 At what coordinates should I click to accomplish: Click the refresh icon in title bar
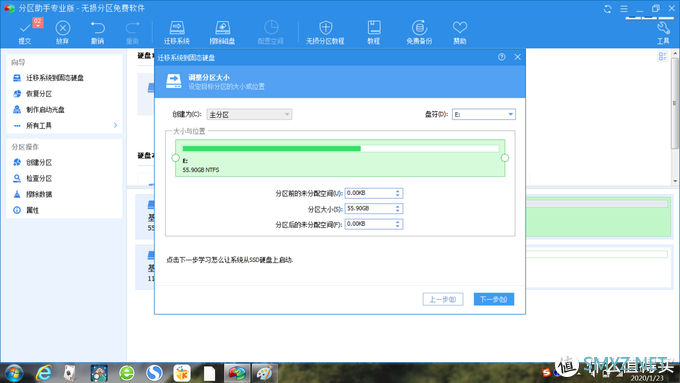click(608, 9)
